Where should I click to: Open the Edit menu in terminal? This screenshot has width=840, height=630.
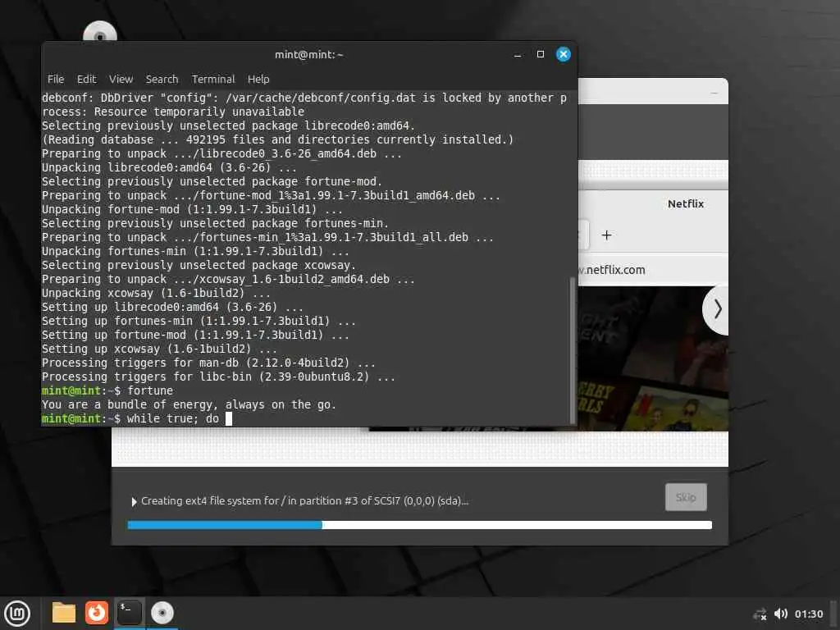(86, 80)
